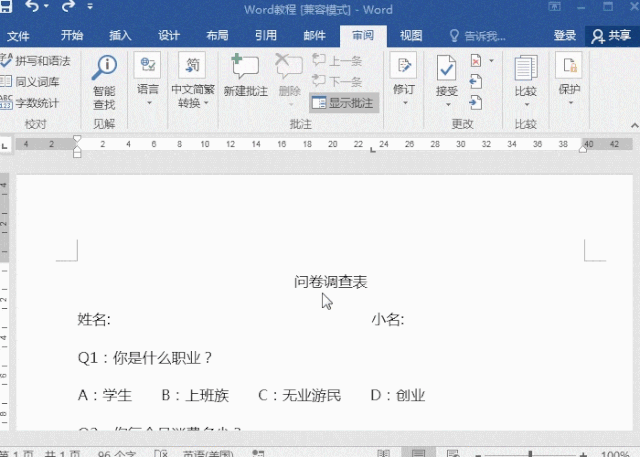
Task: Click the Undo arrow in the title bar
Action: (32, 6)
